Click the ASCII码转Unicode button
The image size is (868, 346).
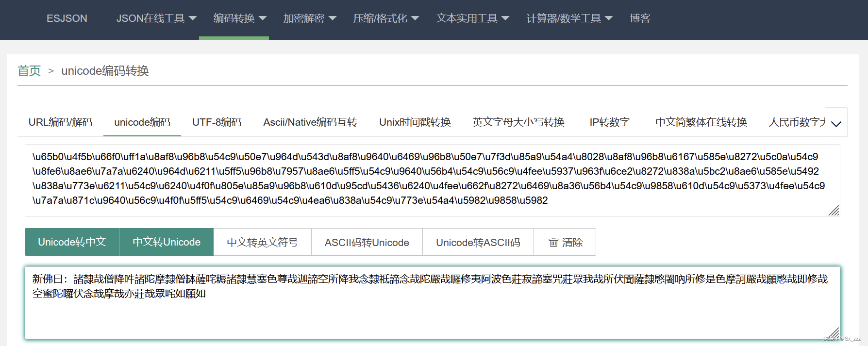[x=367, y=242]
